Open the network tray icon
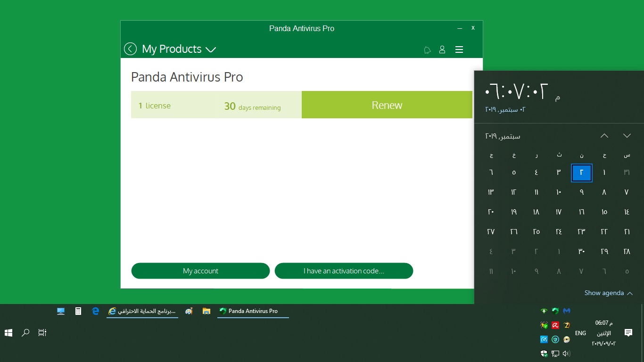644x362 pixels. [x=555, y=354]
